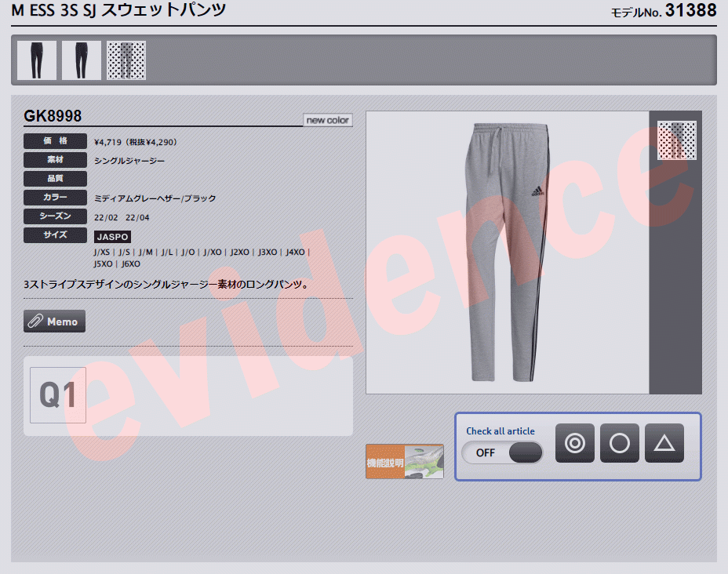Viewport: 728px width, 574px height.
Task: Open the Memo attachment
Action: pos(53,321)
